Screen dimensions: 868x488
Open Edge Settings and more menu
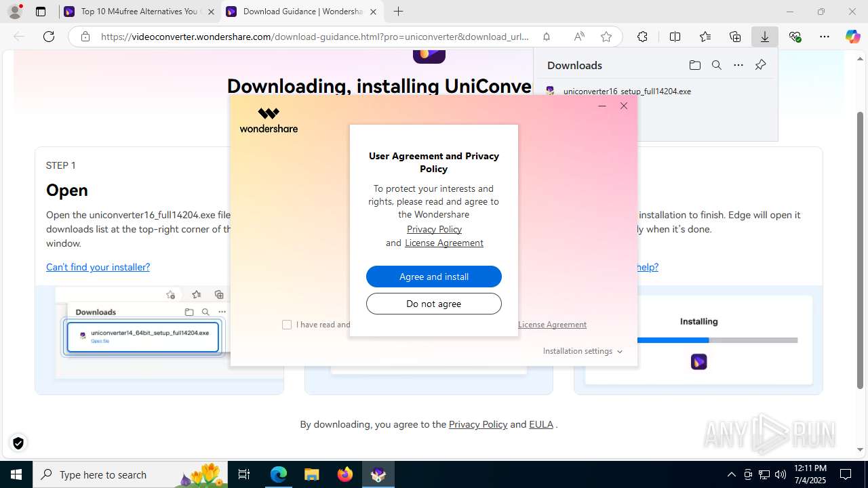tap(825, 37)
